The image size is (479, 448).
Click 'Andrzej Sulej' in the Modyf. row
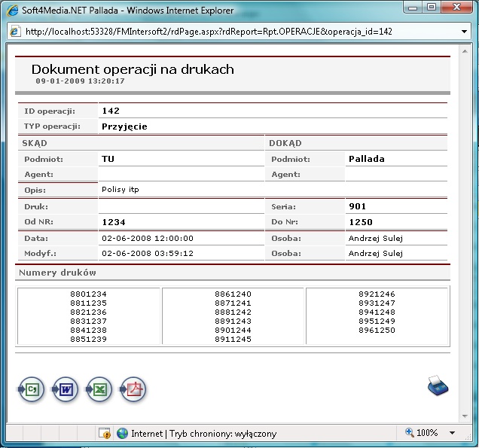tap(376, 254)
